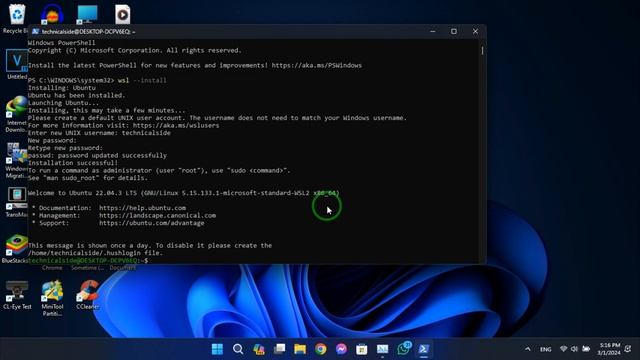Open File Explorer from the taskbar

point(300,349)
